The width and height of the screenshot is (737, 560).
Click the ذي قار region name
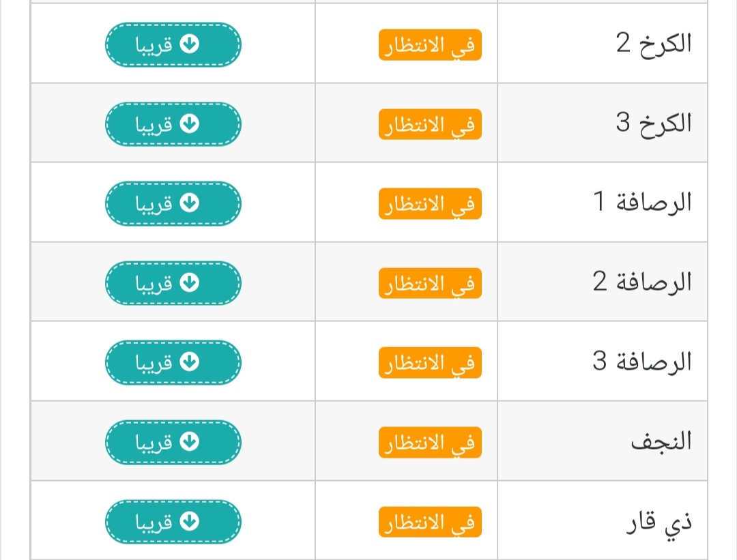pyautogui.click(x=658, y=521)
